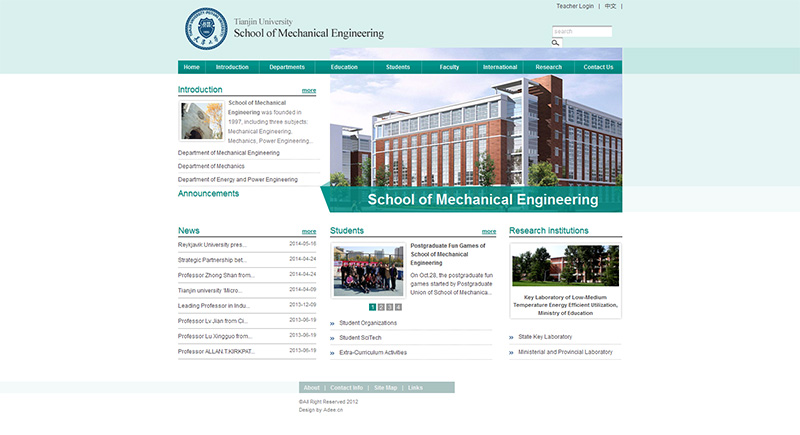Screen dimensions: 800x435
Task: Open the Departments menu in navigation bar
Action: pyautogui.click(x=287, y=67)
